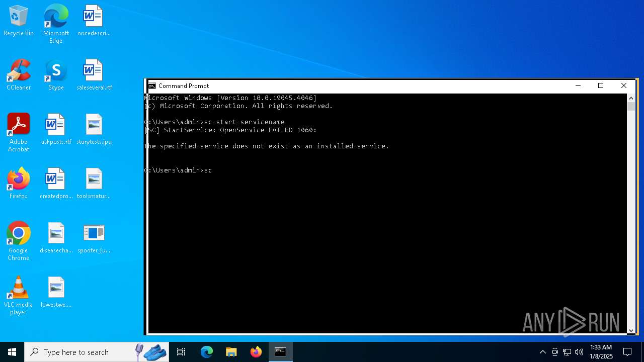Screen dimensions: 644x362
Task: Open Google Chrome desktop shortcut
Action: 19,241
